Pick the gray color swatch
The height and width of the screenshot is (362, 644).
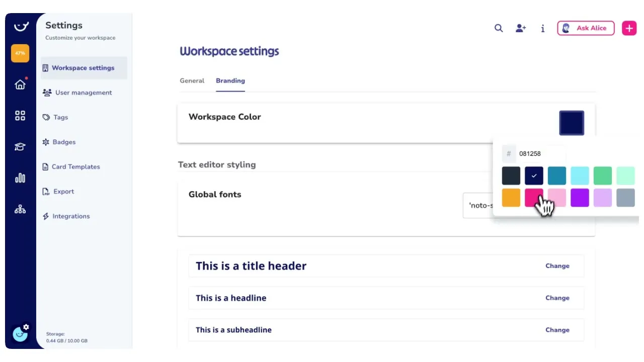(626, 198)
